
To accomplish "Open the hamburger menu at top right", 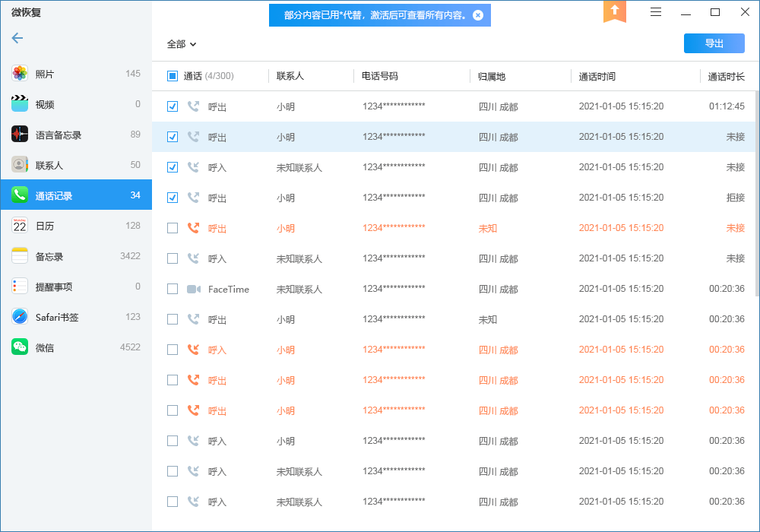I will point(654,12).
